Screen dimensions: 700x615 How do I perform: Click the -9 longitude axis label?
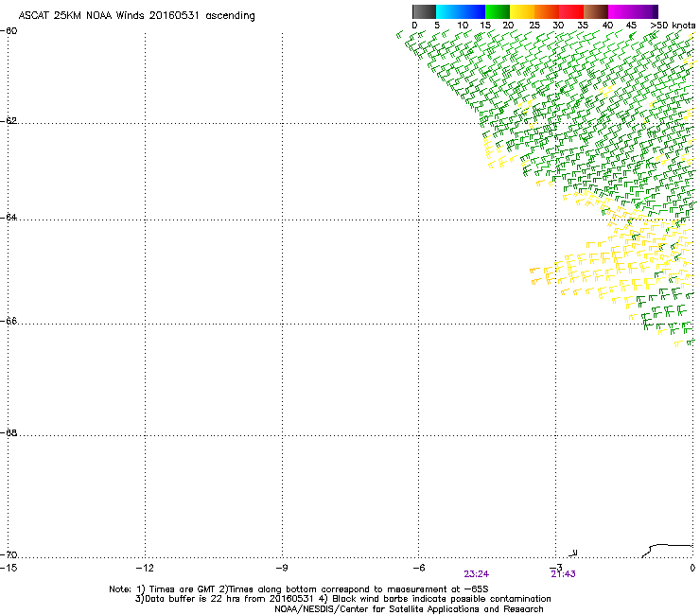[281, 568]
